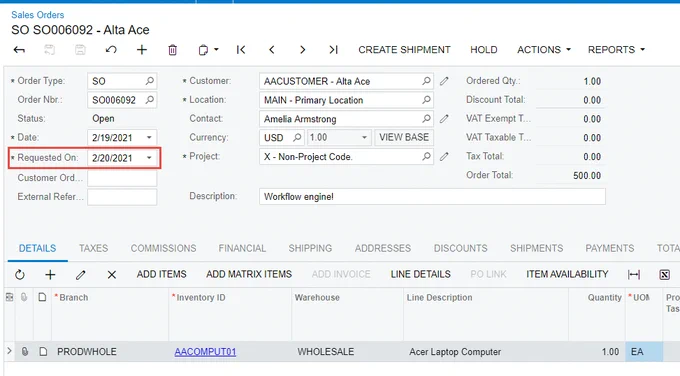The height and width of the screenshot is (376, 680).
Task: Edit customer with pencil icon
Action: tap(444, 81)
